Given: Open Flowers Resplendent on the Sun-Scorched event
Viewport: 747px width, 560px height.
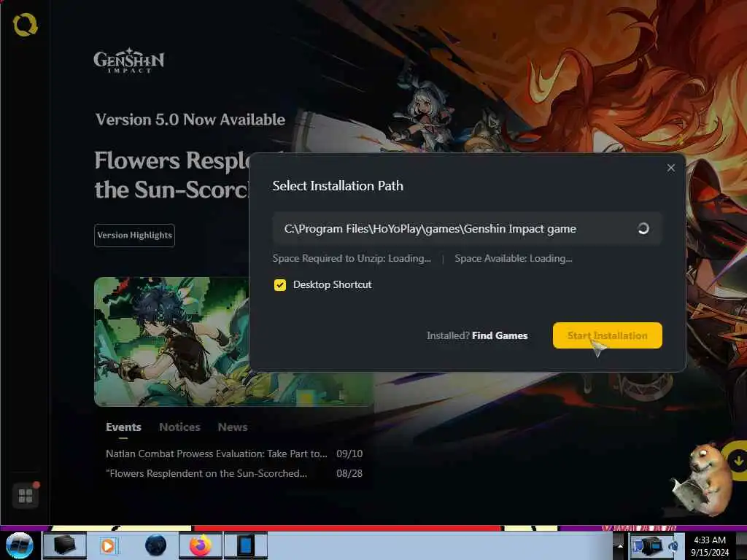Looking at the screenshot, I should click(x=206, y=473).
